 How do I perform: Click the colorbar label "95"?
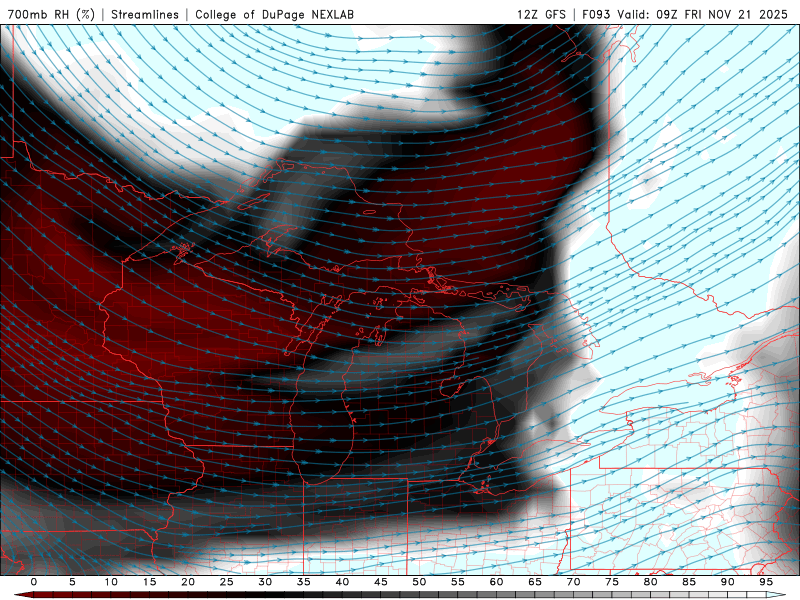[x=766, y=582]
